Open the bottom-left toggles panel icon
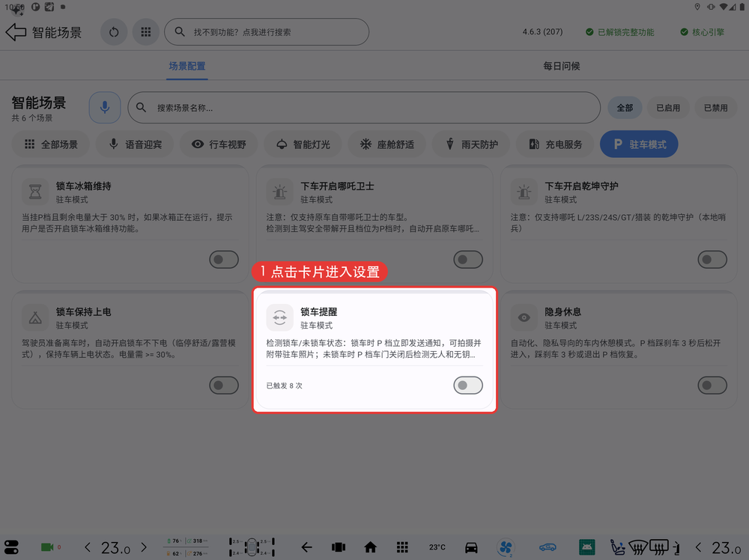The image size is (749, 560). [11, 547]
